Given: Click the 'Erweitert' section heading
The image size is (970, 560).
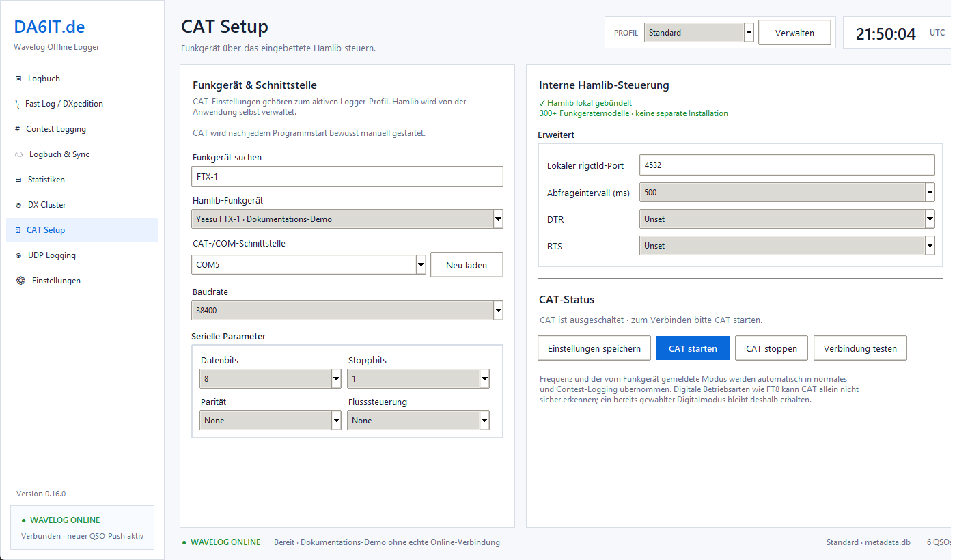Looking at the screenshot, I should coord(556,135).
